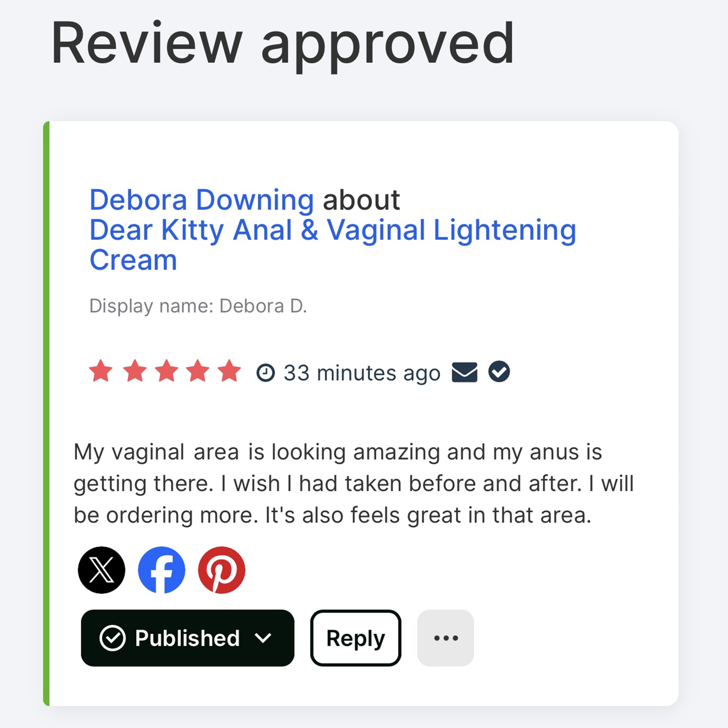Select the third red rating star
Image resolution: width=728 pixels, height=728 pixels.
point(166,371)
